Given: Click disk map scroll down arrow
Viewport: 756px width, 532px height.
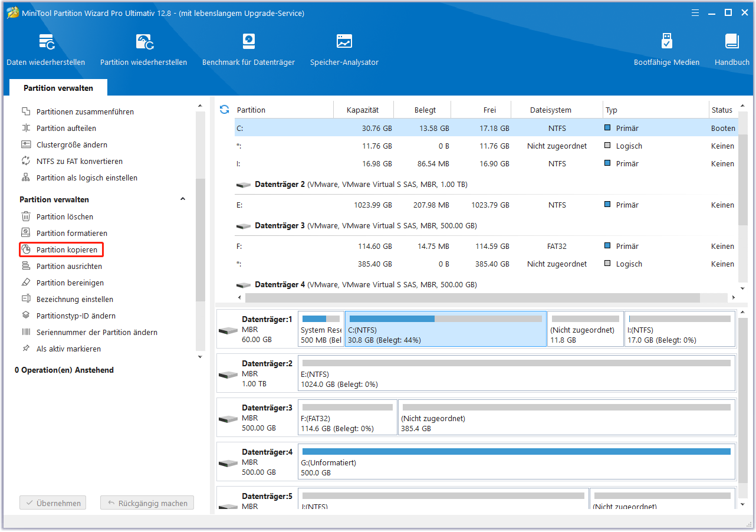Looking at the screenshot, I should 743,505.
